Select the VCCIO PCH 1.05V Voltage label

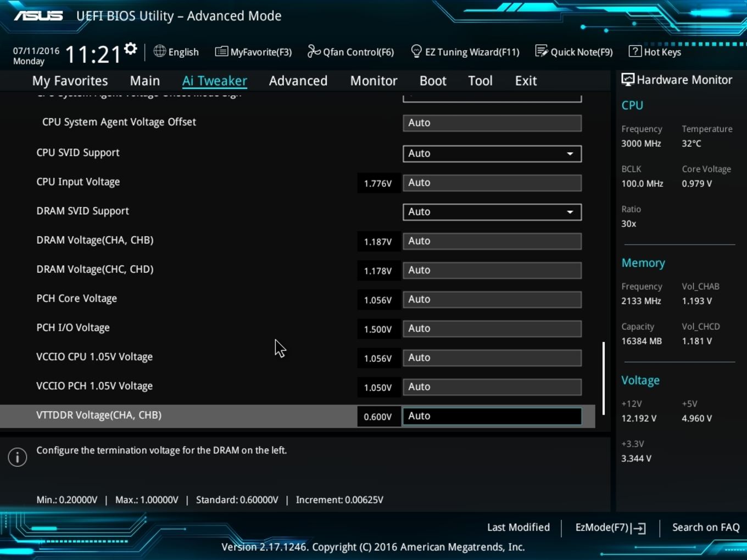94,386
